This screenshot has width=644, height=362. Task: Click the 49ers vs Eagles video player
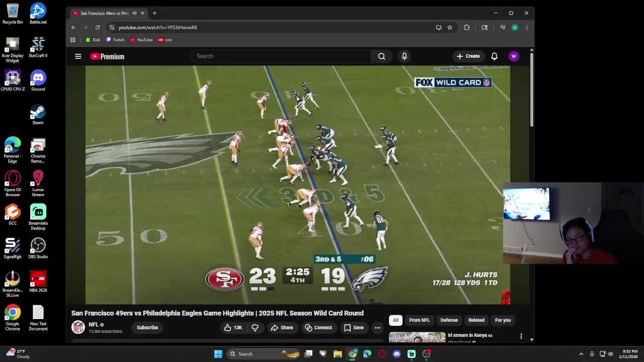point(297,185)
